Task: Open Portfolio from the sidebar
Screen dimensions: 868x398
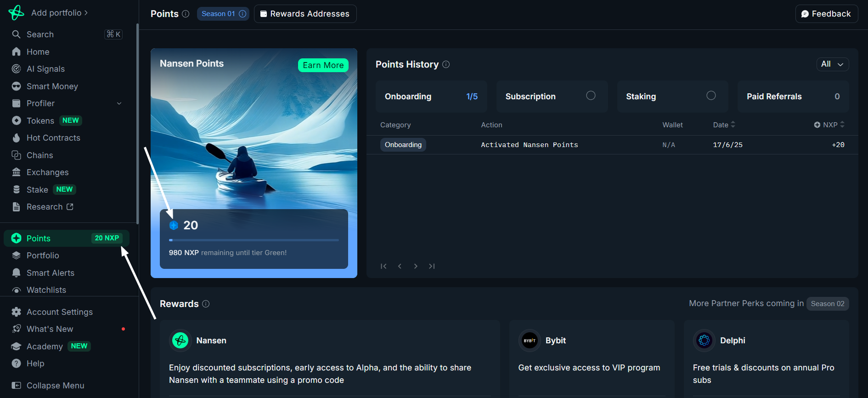Action: 43,256
